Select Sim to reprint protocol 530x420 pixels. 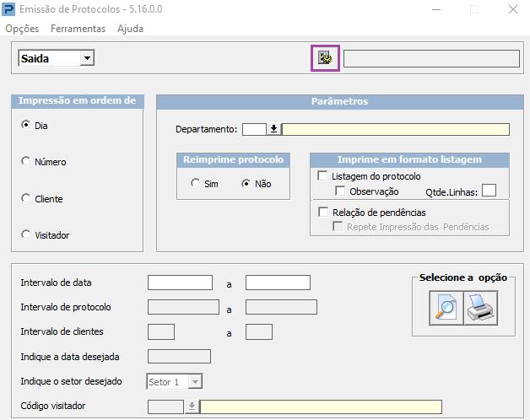(x=196, y=183)
